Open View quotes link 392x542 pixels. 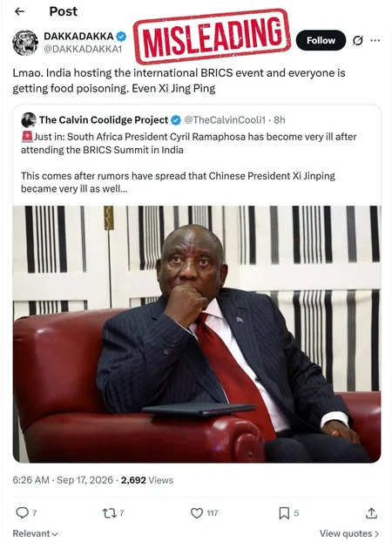click(x=349, y=533)
